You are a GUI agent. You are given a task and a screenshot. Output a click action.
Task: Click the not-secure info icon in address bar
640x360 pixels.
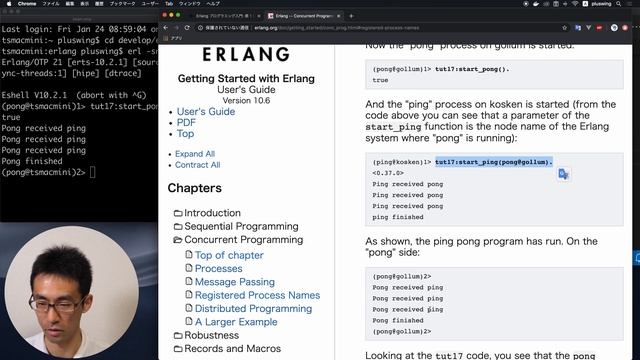[200, 28]
